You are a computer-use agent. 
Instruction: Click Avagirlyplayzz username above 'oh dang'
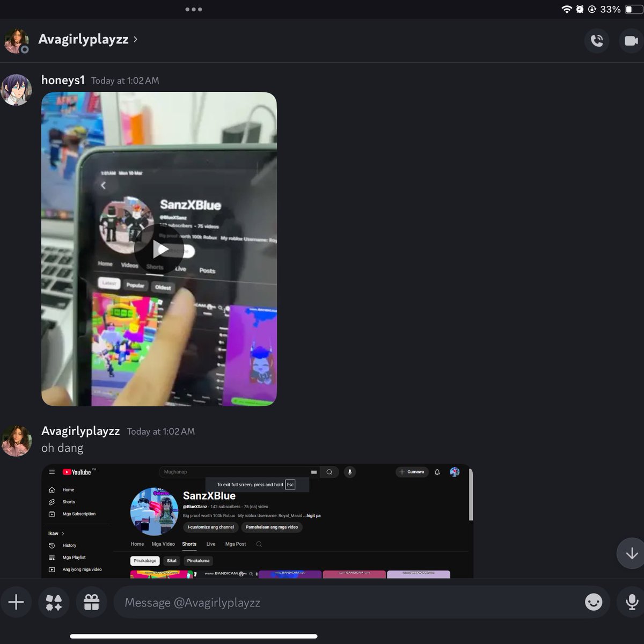pos(80,431)
